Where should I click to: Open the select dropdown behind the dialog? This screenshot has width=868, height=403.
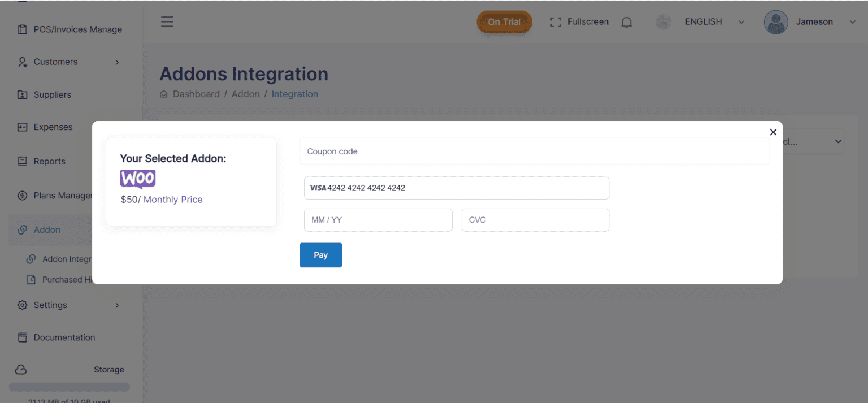pyautogui.click(x=813, y=141)
